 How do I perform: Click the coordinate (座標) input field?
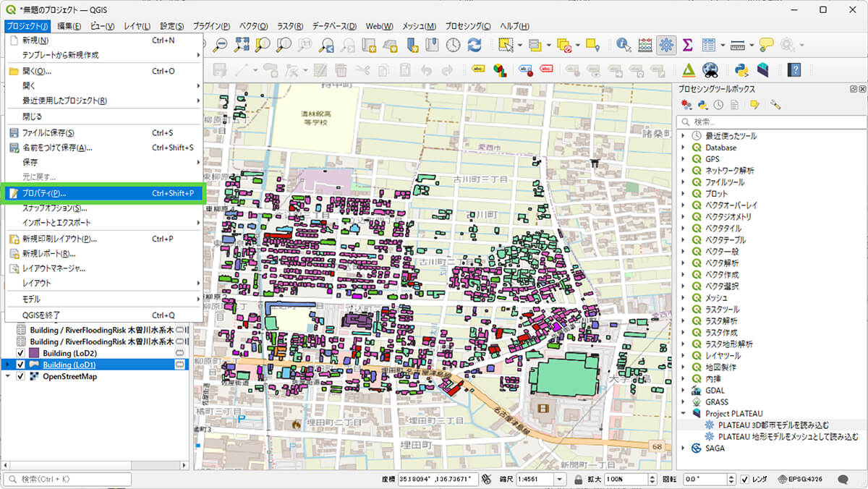pos(439,480)
